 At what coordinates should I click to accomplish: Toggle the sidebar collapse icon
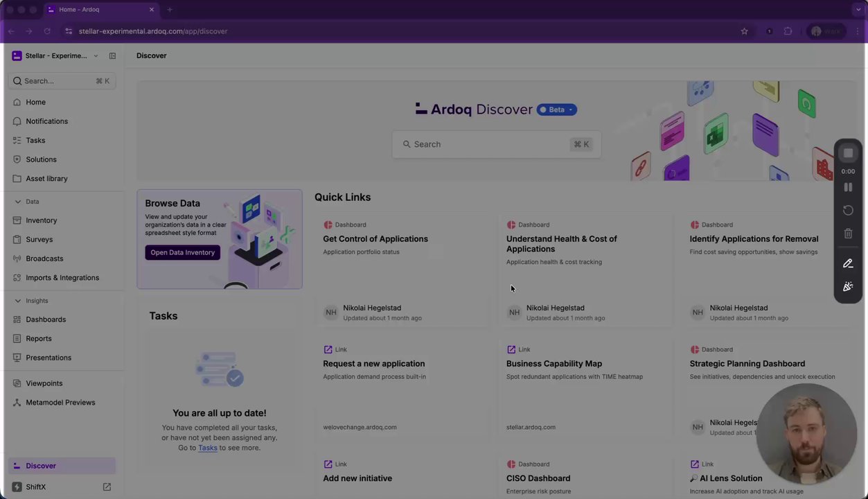[x=112, y=55]
